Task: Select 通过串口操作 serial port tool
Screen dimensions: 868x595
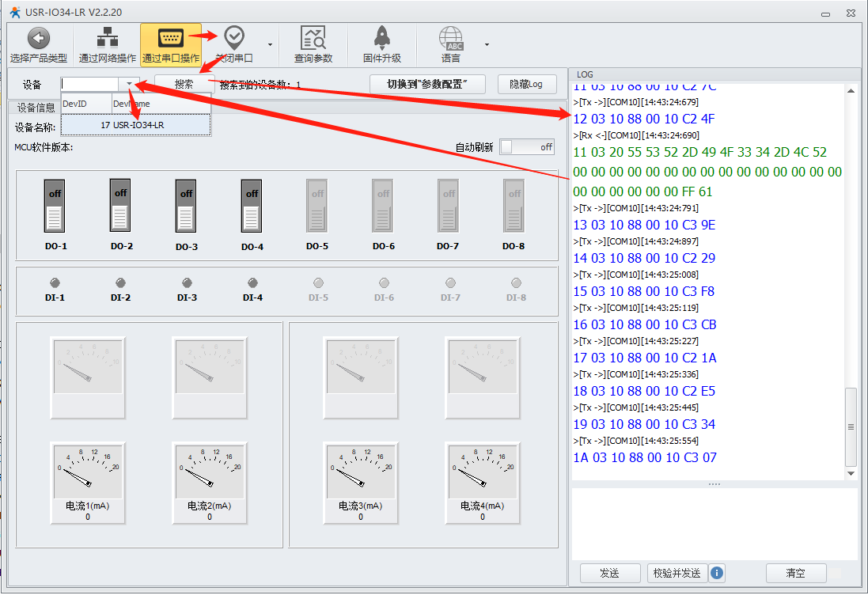Action: (x=170, y=44)
